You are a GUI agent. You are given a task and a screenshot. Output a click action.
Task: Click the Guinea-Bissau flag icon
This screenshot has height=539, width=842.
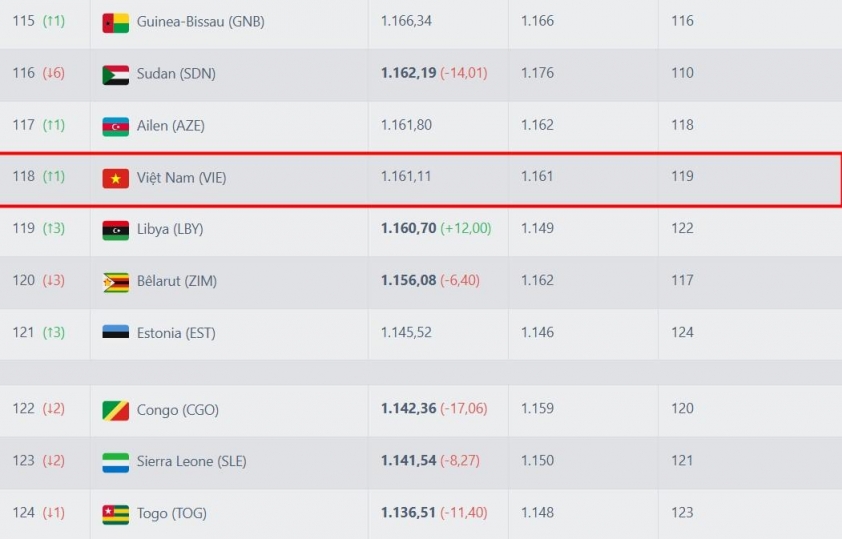point(115,23)
